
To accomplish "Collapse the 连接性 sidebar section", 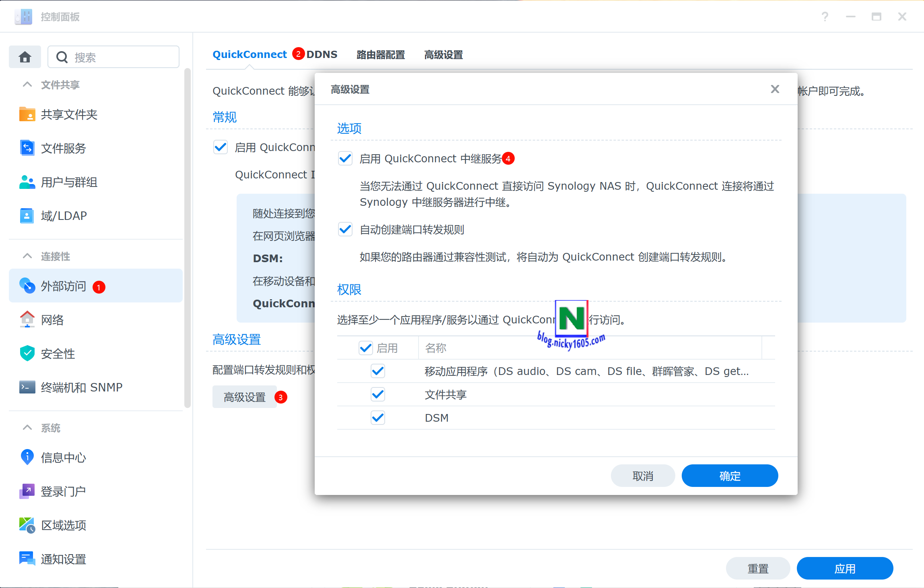I will pyautogui.click(x=27, y=256).
